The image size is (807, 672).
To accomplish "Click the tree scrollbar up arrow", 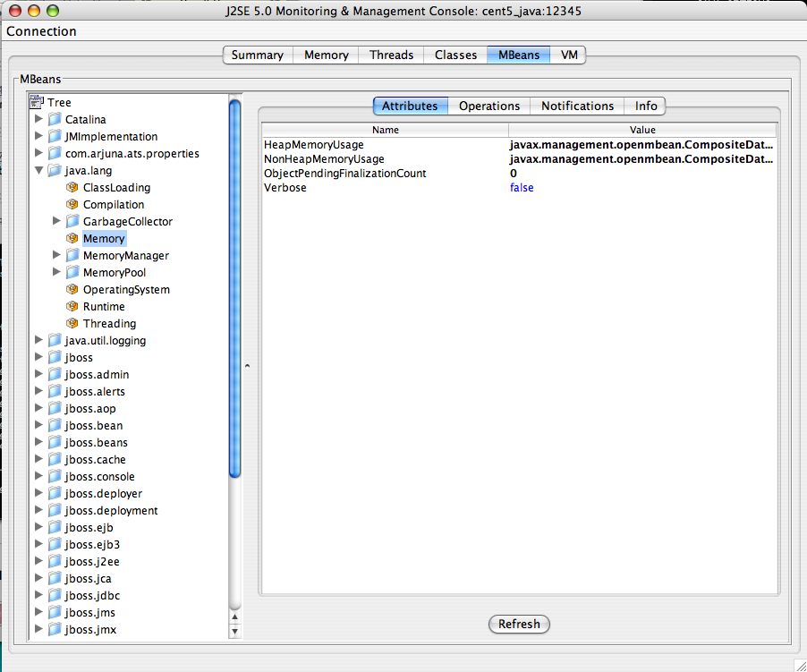I will [234, 617].
